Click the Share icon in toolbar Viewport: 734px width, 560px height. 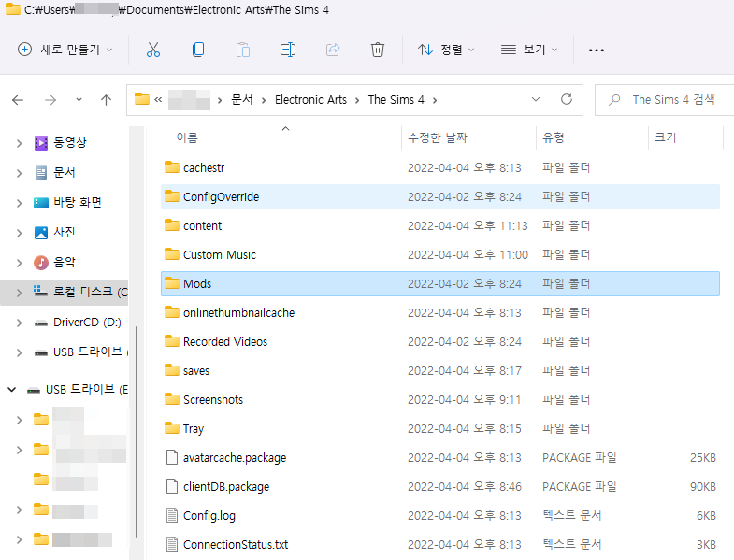(x=333, y=50)
